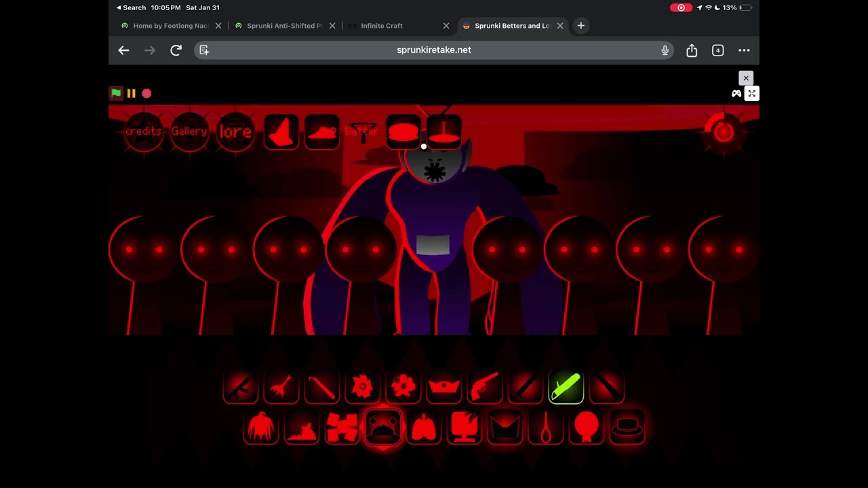Screen dimensions: 868x488
Task: Tap the microphone voice search icon
Action: [665, 50]
